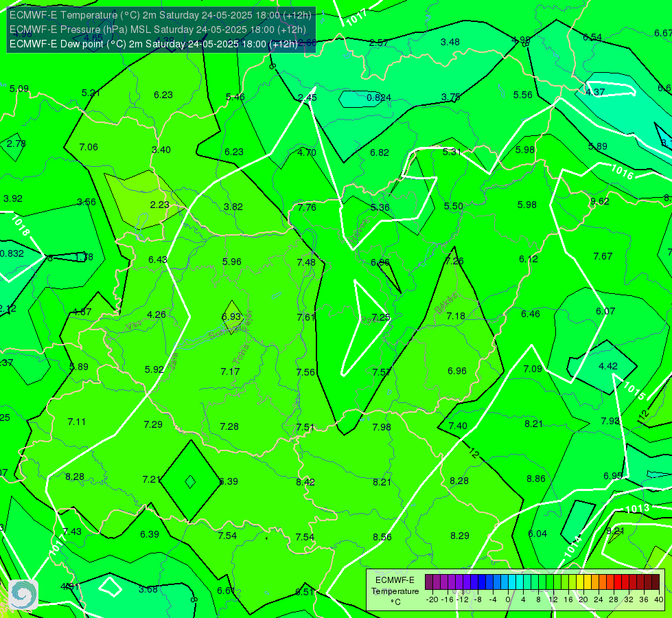Click the 9.62 dew point value
Screen dimensions: 672x618
coord(599,201)
